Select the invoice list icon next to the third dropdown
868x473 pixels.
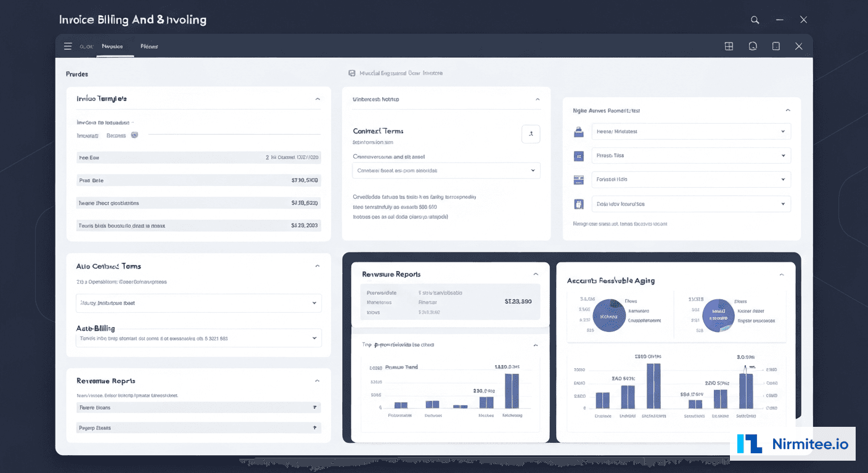(579, 179)
